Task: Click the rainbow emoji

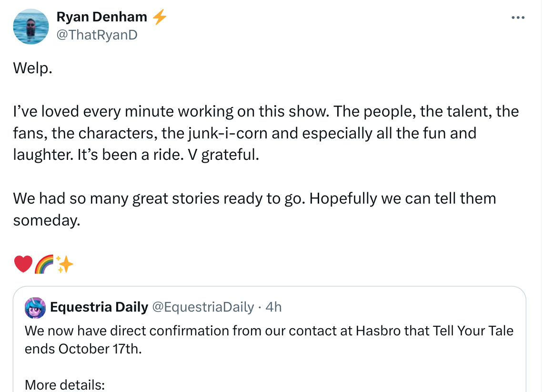Action: tap(44, 264)
